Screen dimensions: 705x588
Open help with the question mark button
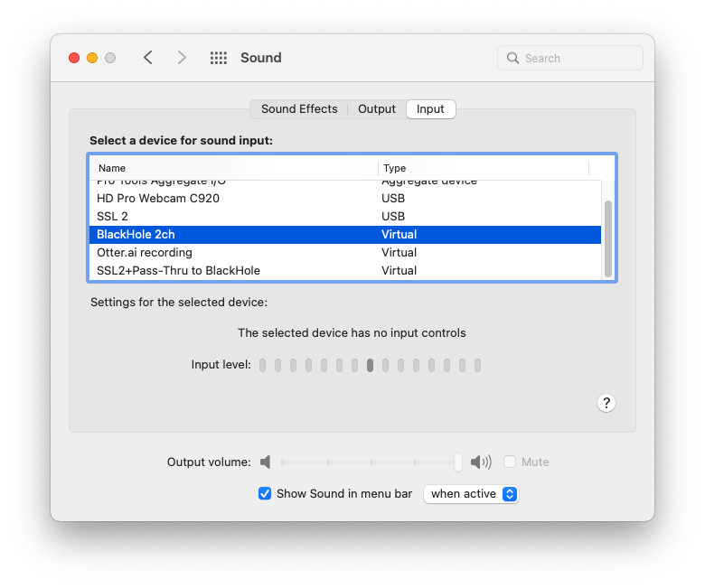(x=606, y=403)
